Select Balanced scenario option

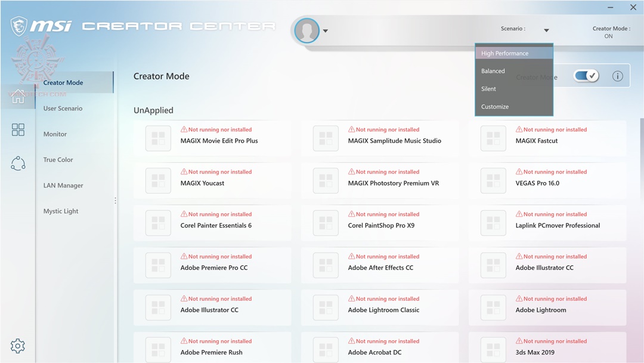point(514,70)
